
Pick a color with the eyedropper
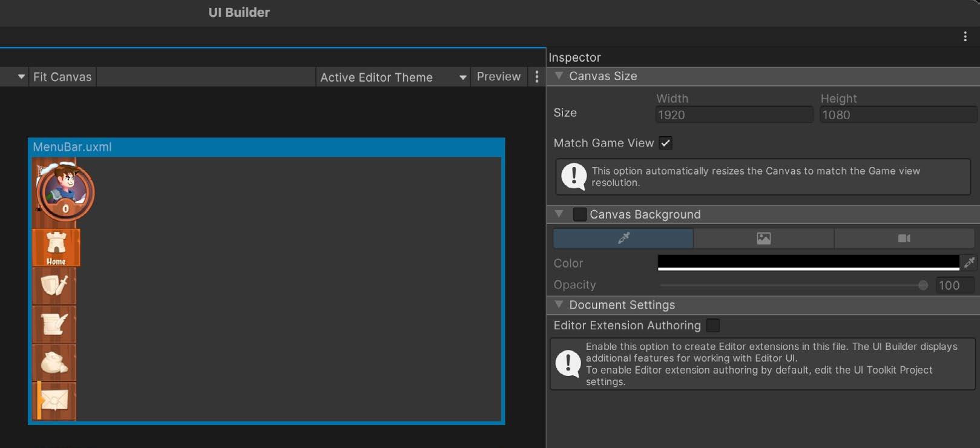point(970,262)
